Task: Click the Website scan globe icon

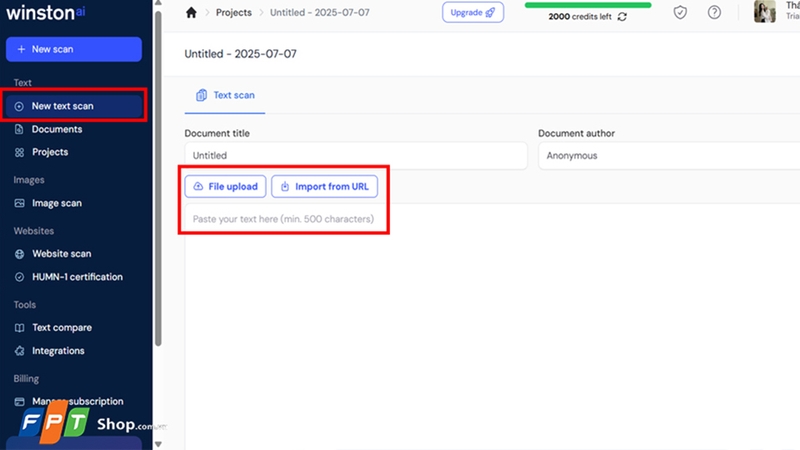Action: (19, 254)
